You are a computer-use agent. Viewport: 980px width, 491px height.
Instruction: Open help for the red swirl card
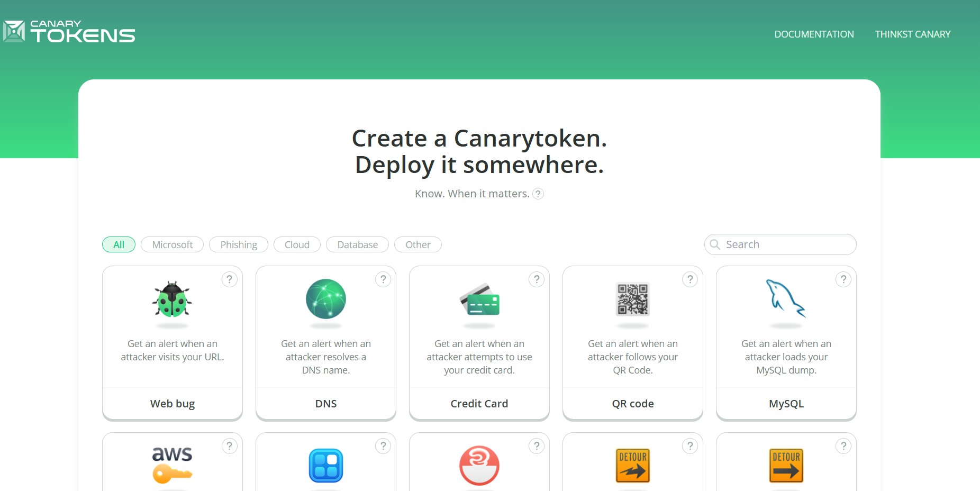pos(537,446)
